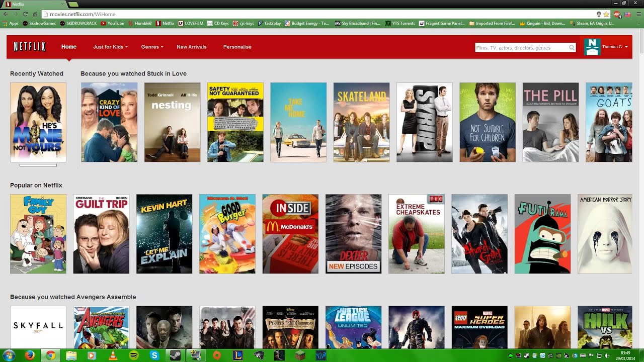This screenshot has height=362, width=644.
Task: Select the Dexter New Episodes poster
Action: coord(353,234)
